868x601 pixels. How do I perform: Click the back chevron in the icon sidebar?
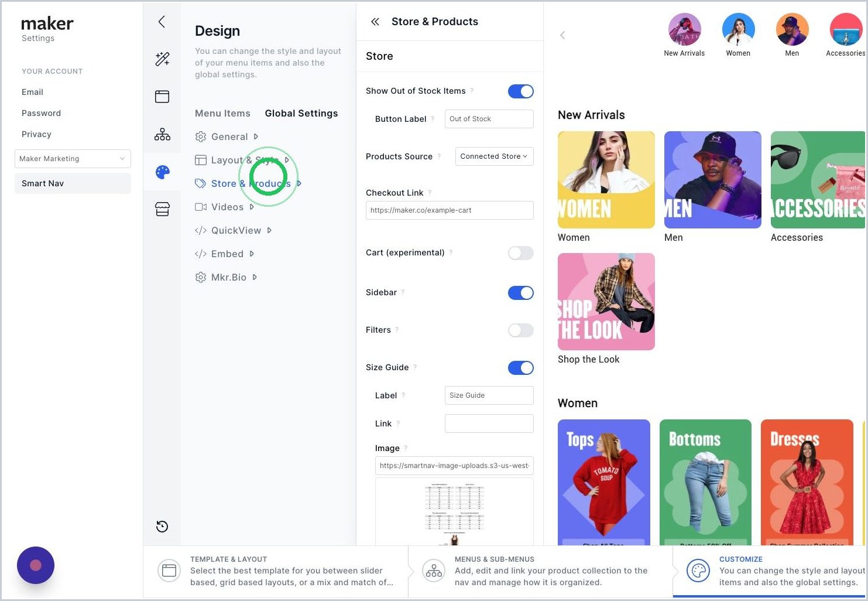162,22
